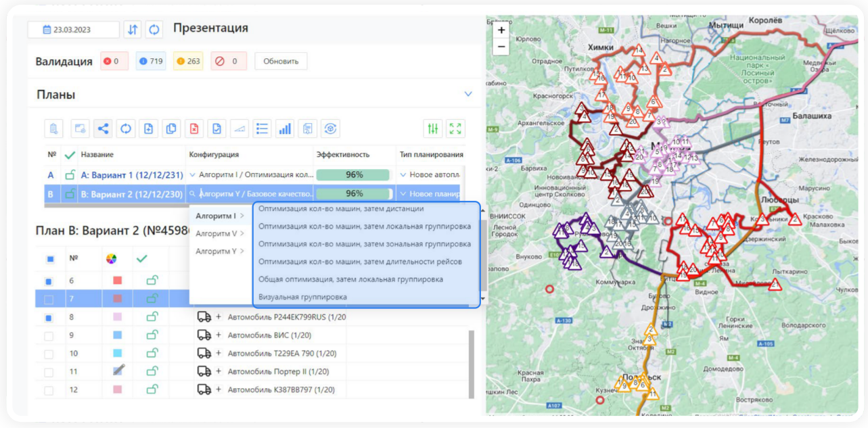Check the checkbox for route 10

click(x=49, y=354)
